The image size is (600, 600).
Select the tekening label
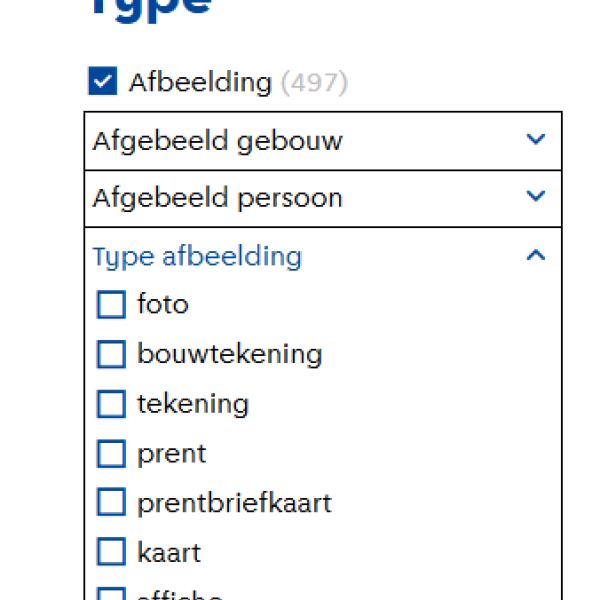(193, 404)
